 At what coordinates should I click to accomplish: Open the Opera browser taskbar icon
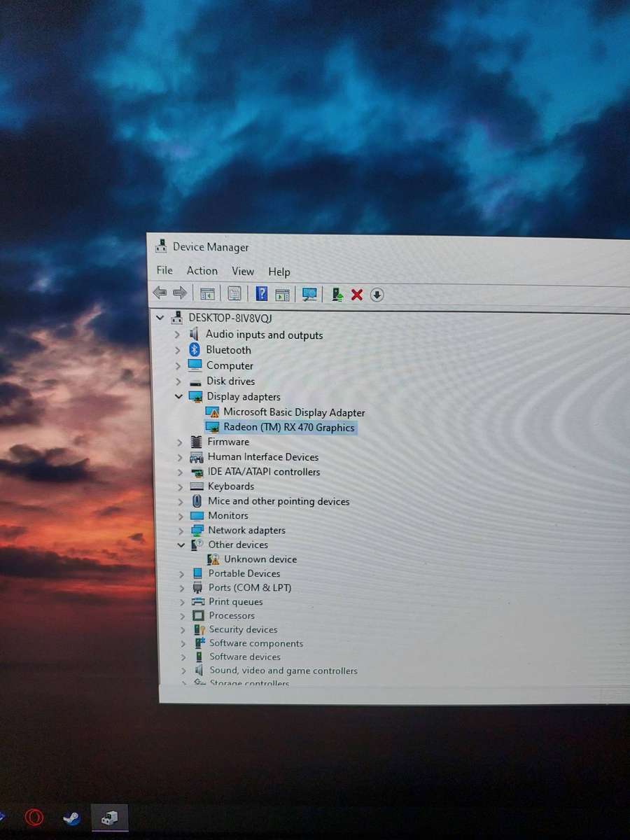[34, 817]
